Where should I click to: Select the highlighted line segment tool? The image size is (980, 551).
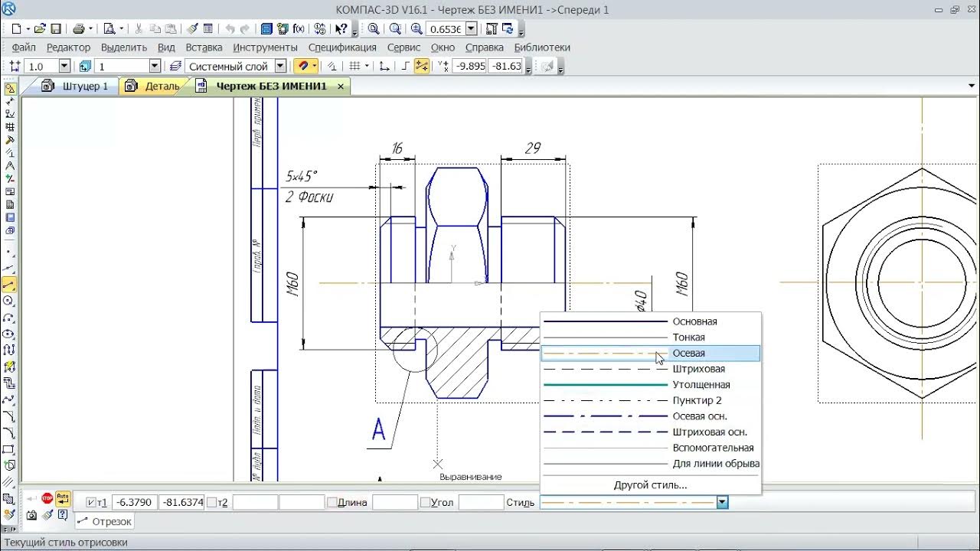[9, 285]
